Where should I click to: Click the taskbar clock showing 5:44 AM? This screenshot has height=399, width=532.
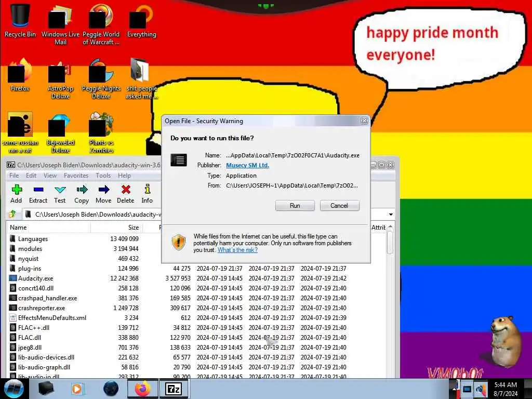pyautogui.click(x=506, y=389)
